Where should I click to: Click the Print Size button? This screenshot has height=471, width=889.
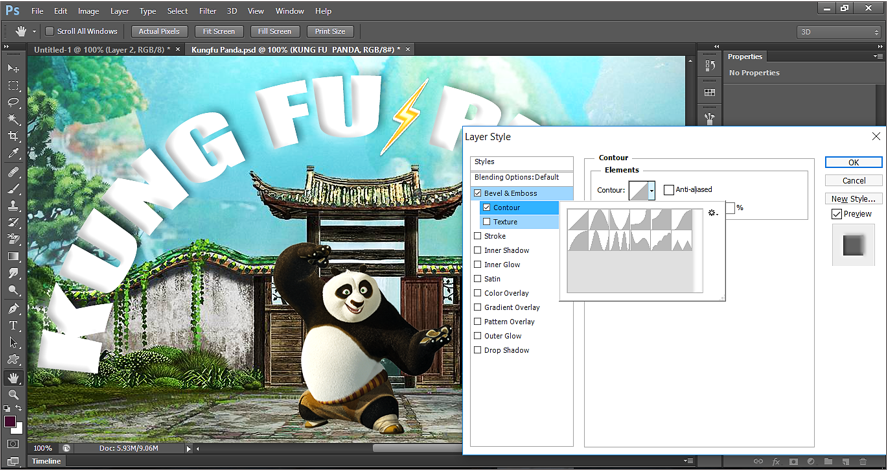click(x=330, y=32)
